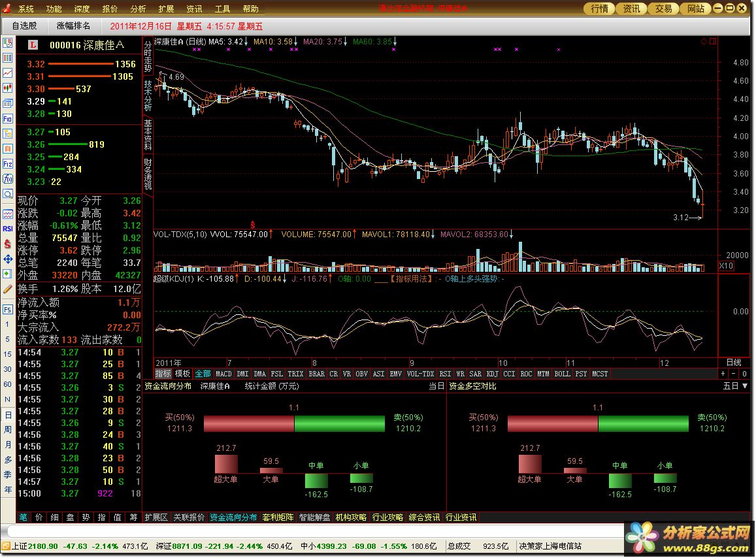Screen dimensions: 756x558
Task: Click the stacked windows sidebar icon
Action: (7, 103)
